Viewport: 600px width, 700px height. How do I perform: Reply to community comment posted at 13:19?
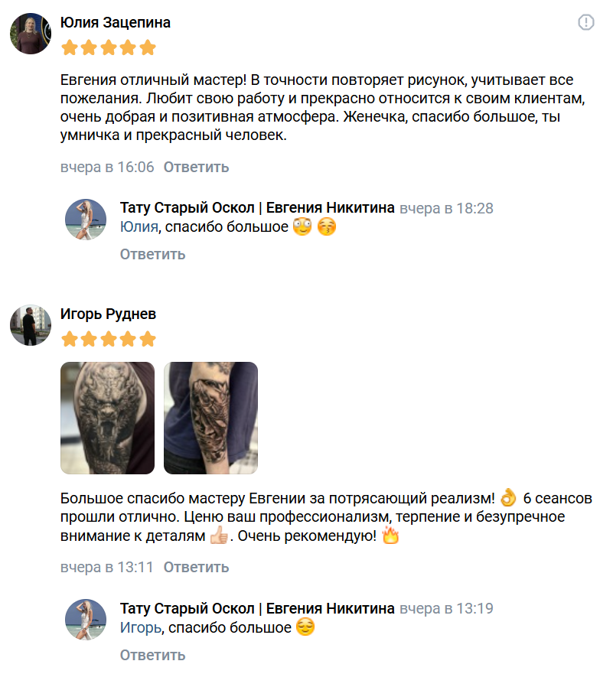[153, 655]
